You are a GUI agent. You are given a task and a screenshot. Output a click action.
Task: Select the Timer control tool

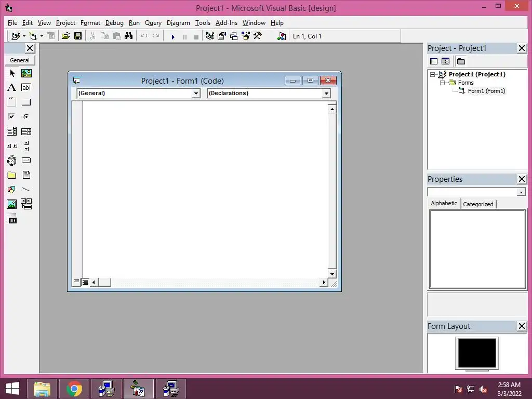[11, 160]
